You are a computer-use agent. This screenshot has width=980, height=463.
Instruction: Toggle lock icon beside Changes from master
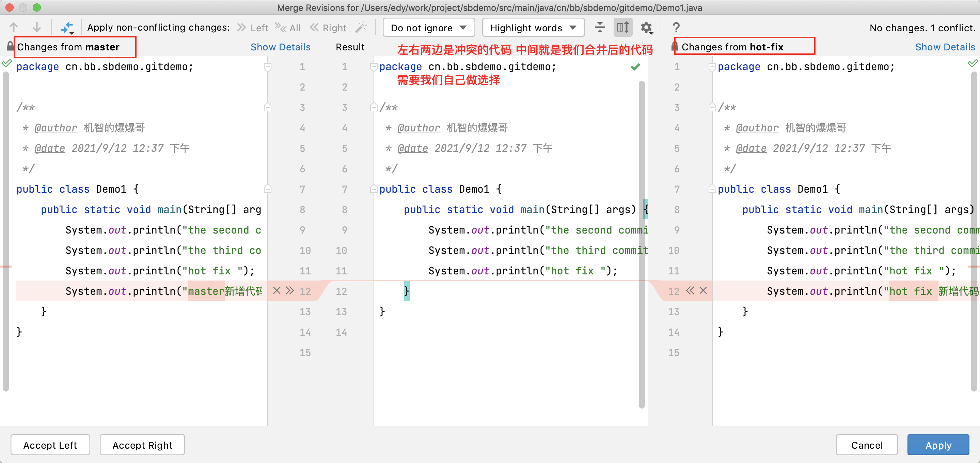[x=10, y=46]
